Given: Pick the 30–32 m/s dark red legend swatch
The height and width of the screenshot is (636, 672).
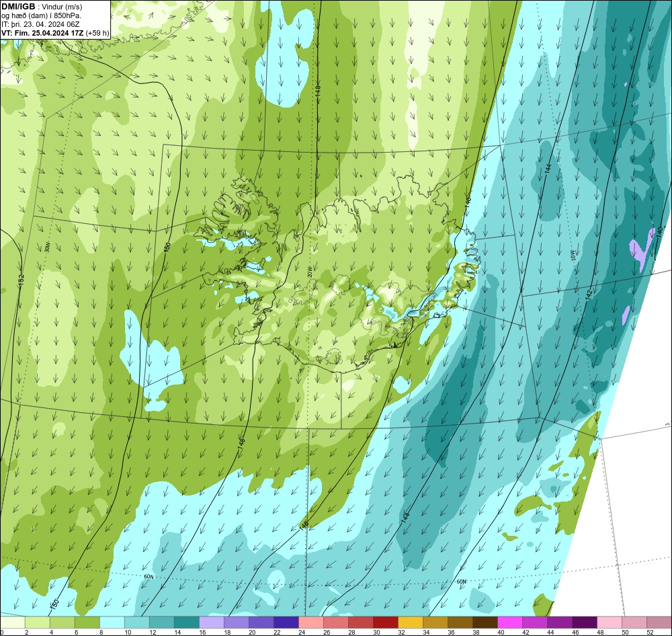Looking at the screenshot, I should (x=386, y=623).
